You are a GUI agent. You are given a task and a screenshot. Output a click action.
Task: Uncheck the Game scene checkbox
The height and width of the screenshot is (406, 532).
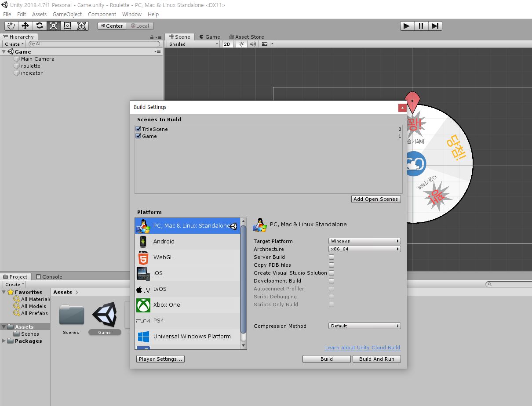point(138,136)
